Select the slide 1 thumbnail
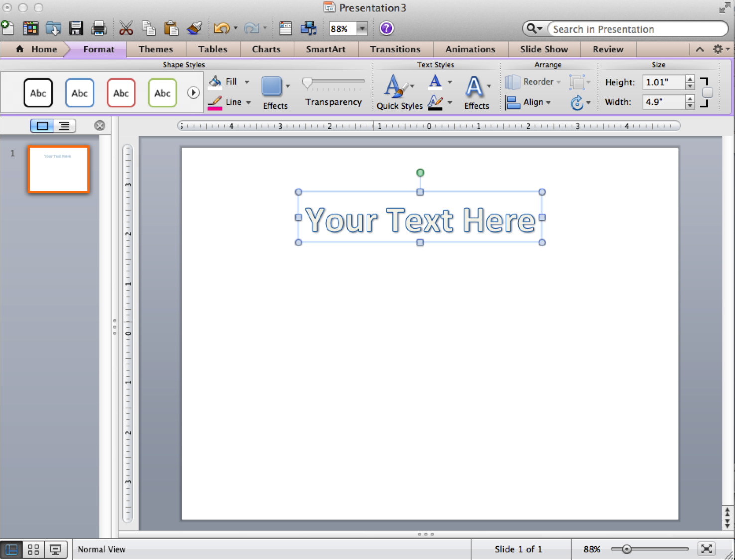 coord(58,169)
